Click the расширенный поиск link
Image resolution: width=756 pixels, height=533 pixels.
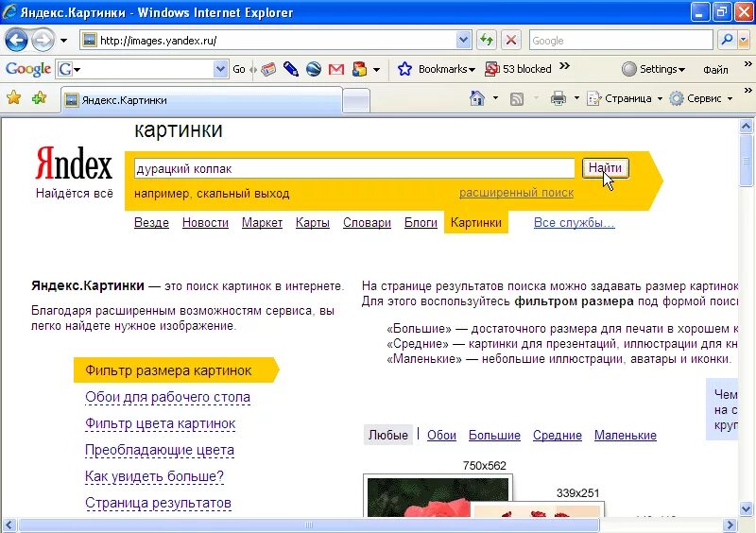coord(516,193)
